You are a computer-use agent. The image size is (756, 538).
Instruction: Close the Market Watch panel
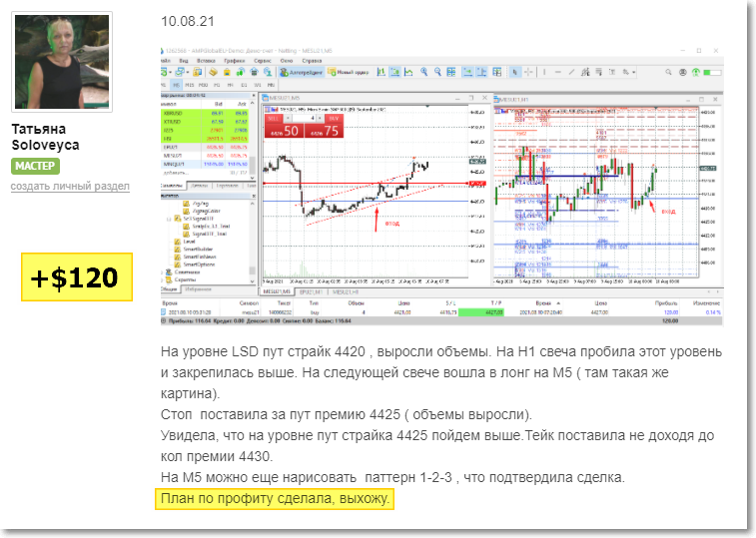pos(254,96)
